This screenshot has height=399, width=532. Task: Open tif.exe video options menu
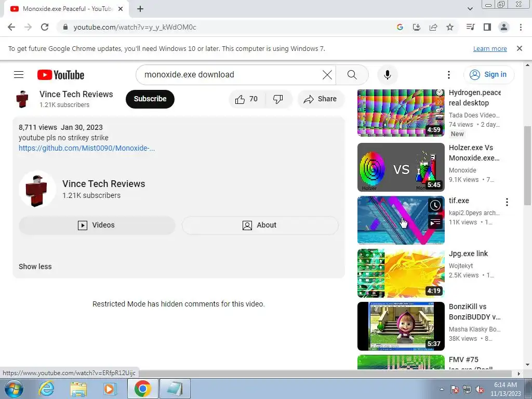click(x=507, y=202)
